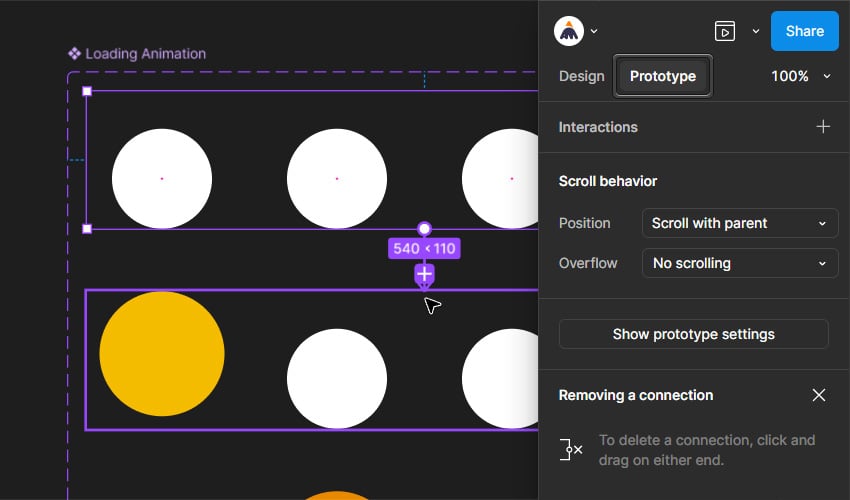Click the circular prototype connection handle

(424, 229)
